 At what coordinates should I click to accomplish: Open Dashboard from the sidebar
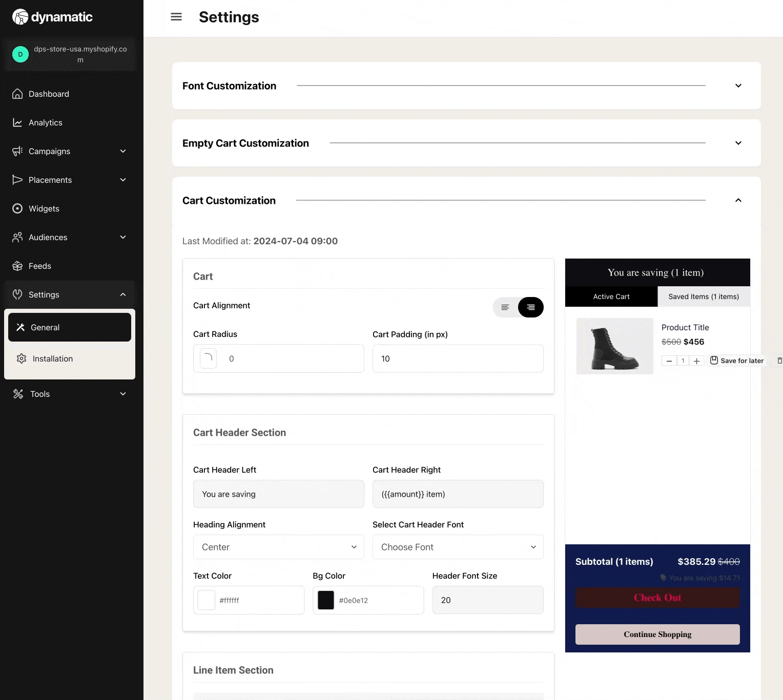coord(49,94)
